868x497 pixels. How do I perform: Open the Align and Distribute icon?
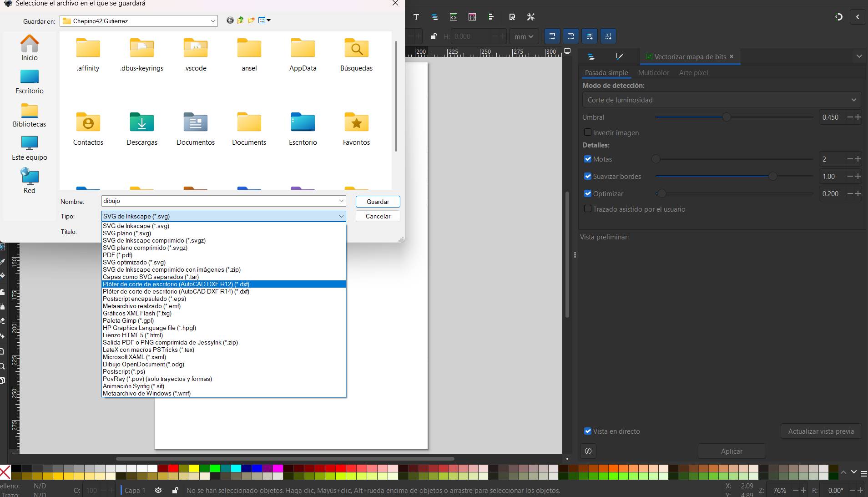click(x=491, y=17)
